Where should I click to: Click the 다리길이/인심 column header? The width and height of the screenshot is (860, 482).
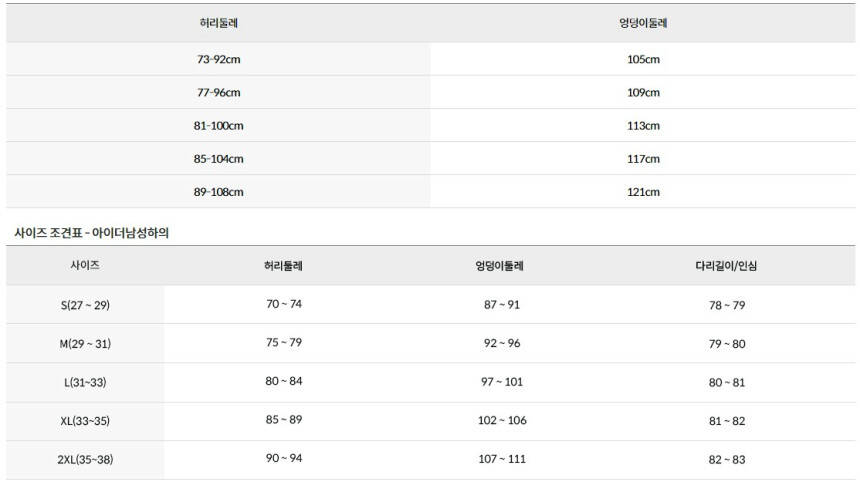[x=727, y=266]
